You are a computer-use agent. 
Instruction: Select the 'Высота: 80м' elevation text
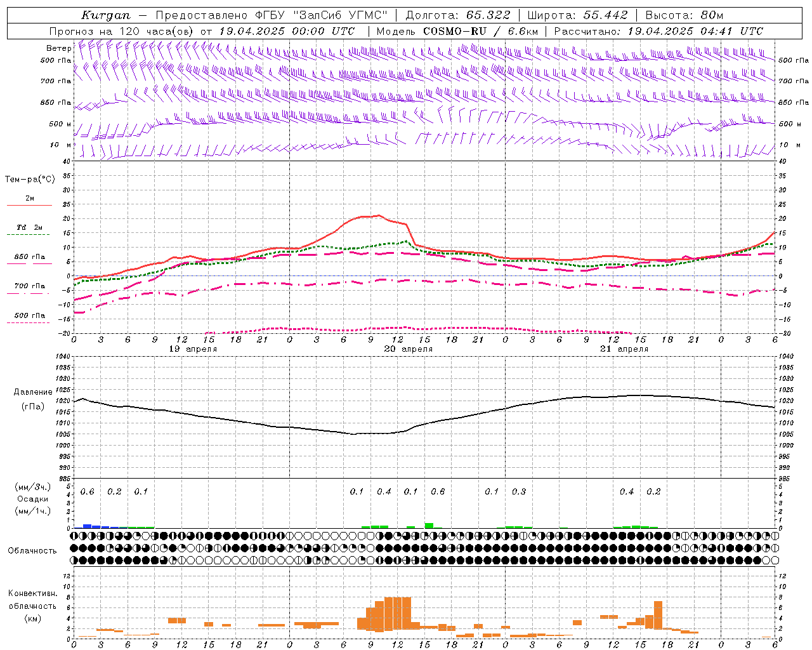point(684,15)
